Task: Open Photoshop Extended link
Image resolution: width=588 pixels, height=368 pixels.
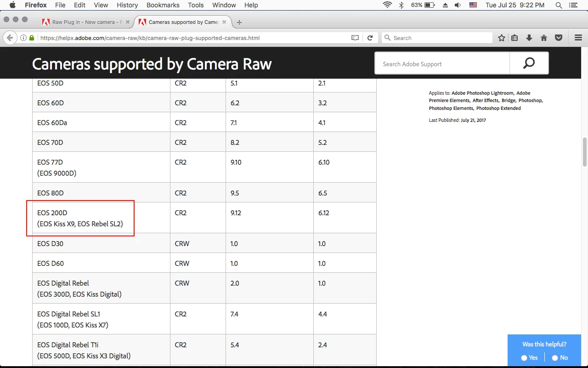Action: point(498,108)
